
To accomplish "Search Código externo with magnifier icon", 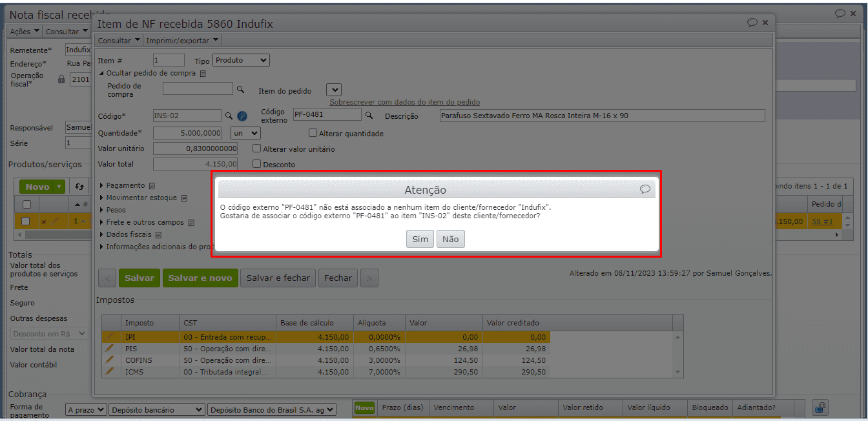I will coord(369,115).
